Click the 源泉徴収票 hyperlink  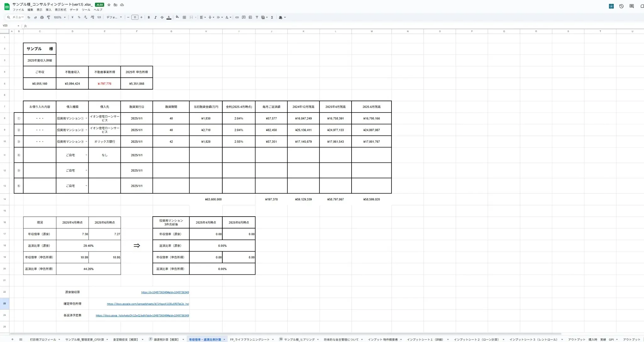(165, 292)
